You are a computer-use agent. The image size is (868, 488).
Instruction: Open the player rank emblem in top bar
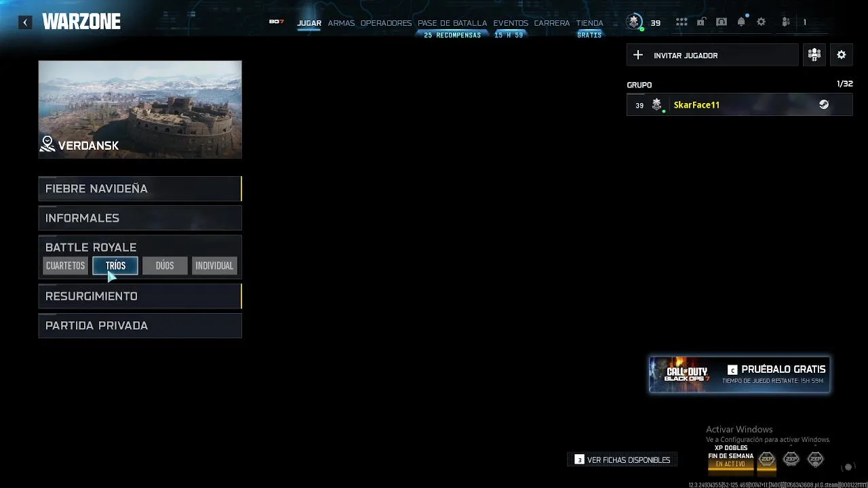pyautogui.click(x=634, y=22)
